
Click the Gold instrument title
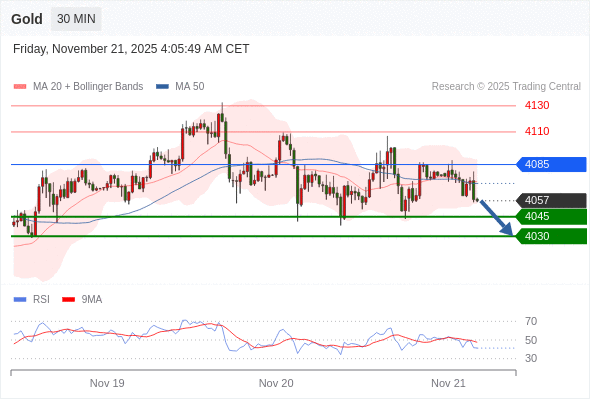click(27, 19)
